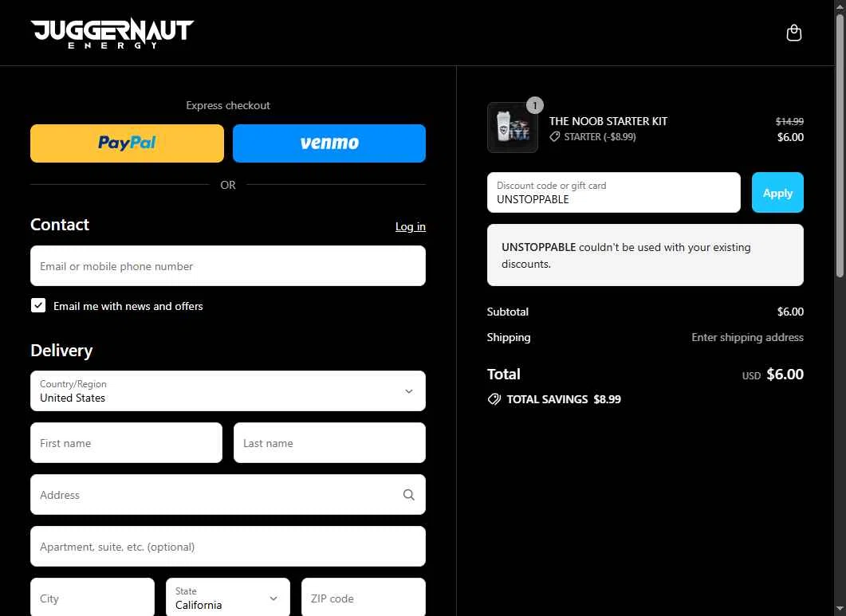Screen dimensions: 846x616
Task: Click the quantity badge on product image
Action: pos(534,105)
